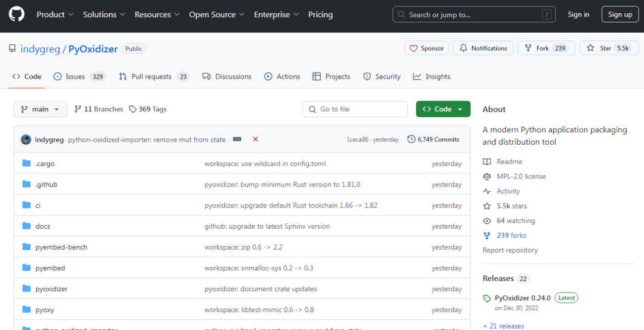Toggle the Notifications bell button
Image resolution: width=644 pixels, height=330 pixels.
coord(482,48)
